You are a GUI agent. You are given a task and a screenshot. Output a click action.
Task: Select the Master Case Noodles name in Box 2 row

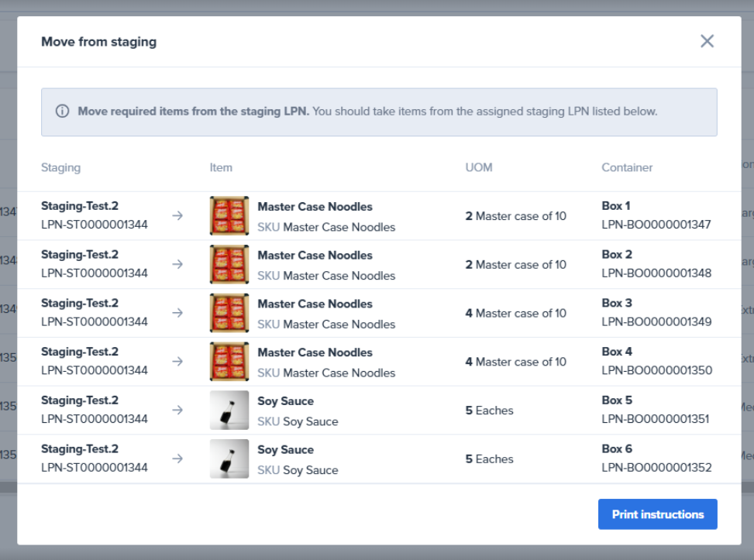pos(315,256)
